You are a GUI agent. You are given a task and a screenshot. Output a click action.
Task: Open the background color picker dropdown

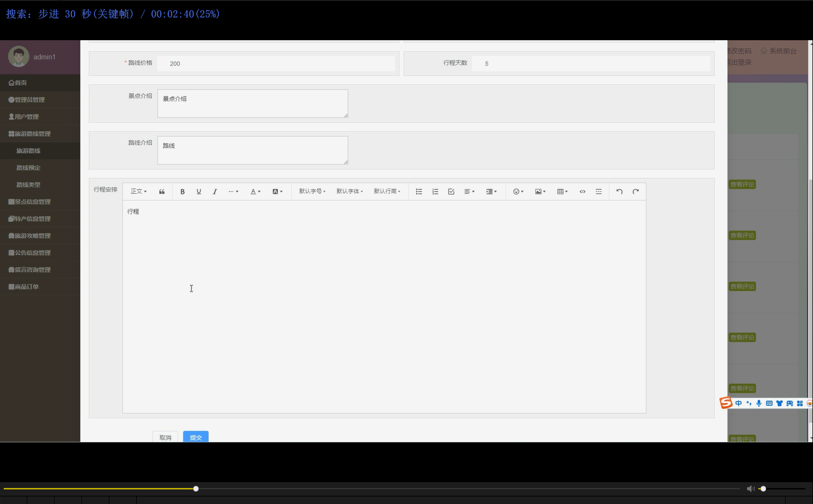coord(277,191)
